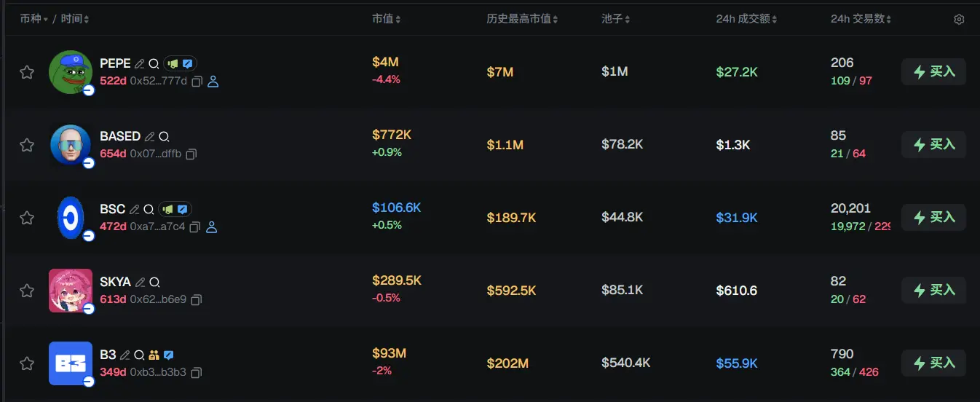The height and width of the screenshot is (402, 980).
Task: Click the gold community icon beside B3
Action: coord(154,355)
